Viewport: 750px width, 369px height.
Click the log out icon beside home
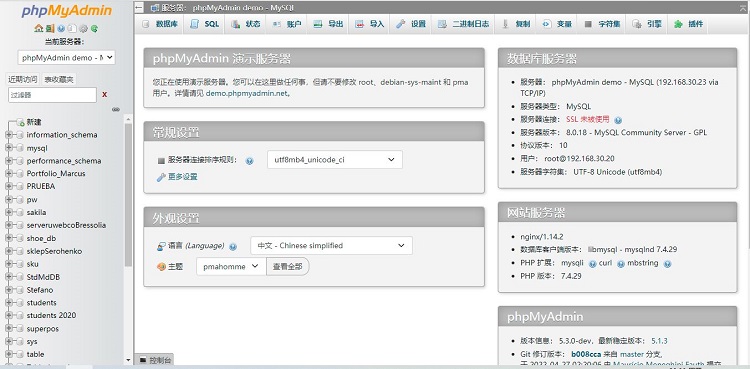point(50,28)
